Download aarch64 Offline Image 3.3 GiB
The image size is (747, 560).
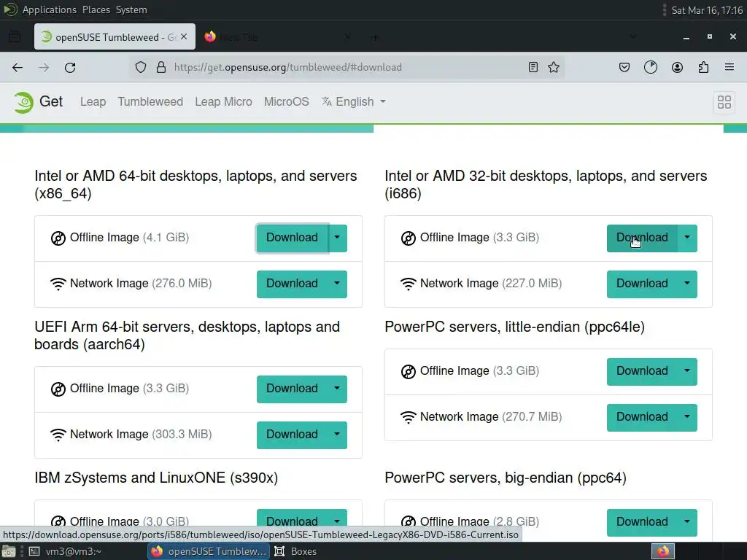click(x=292, y=389)
